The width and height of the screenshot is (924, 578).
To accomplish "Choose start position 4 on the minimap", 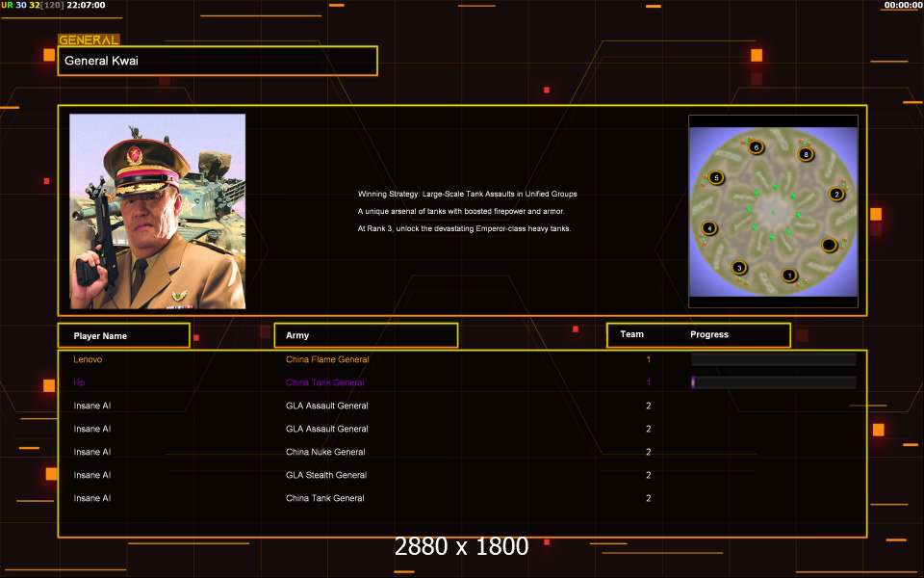I will pyautogui.click(x=709, y=228).
